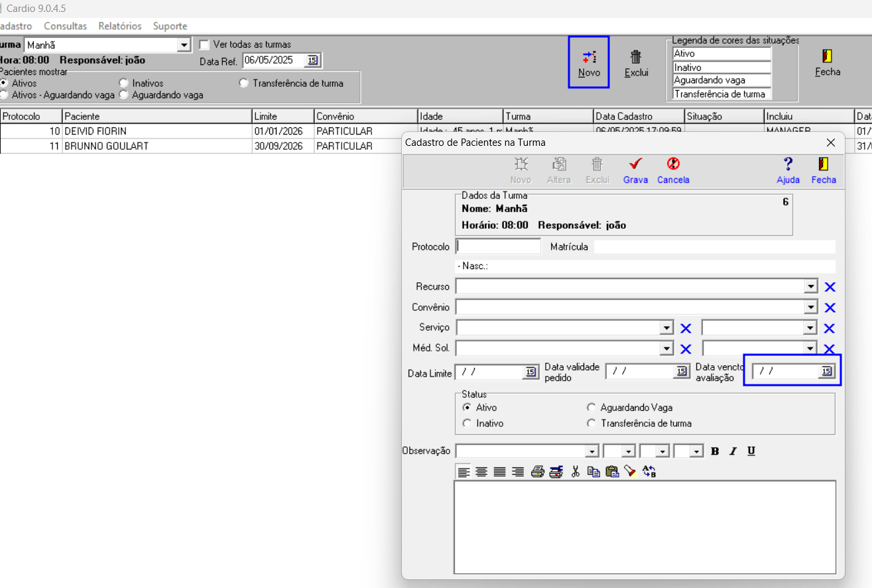This screenshot has height=588, width=872.
Task: Sort by the Situação column header
Action: coord(724,116)
